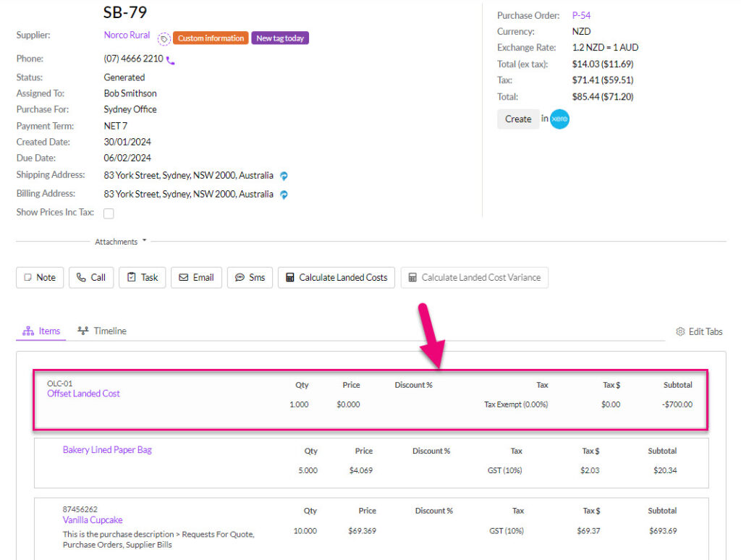The height and width of the screenshot is (560, 741).
Task: Click the New tag today label
Action: coord(280,38)
